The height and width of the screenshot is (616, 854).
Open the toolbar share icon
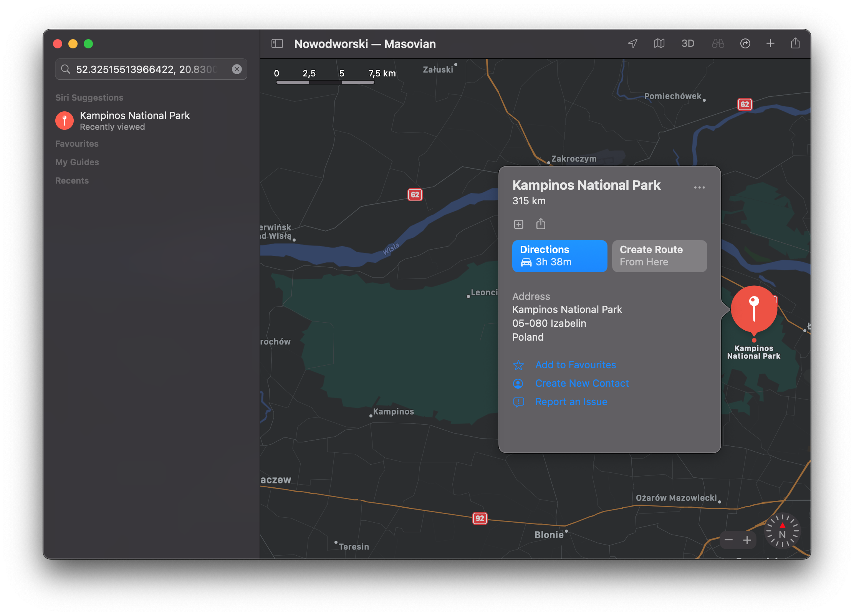795,43
